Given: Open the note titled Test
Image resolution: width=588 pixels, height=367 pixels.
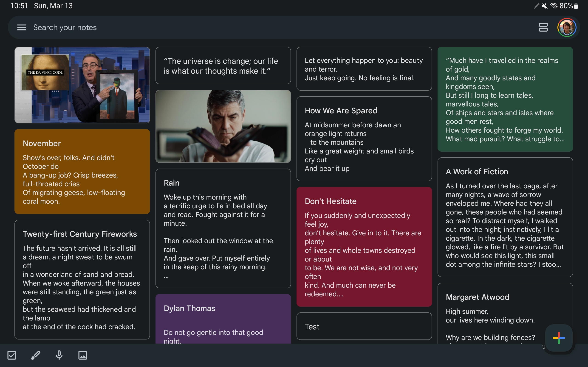Looking at the screenshot, I should pos(364,326).
